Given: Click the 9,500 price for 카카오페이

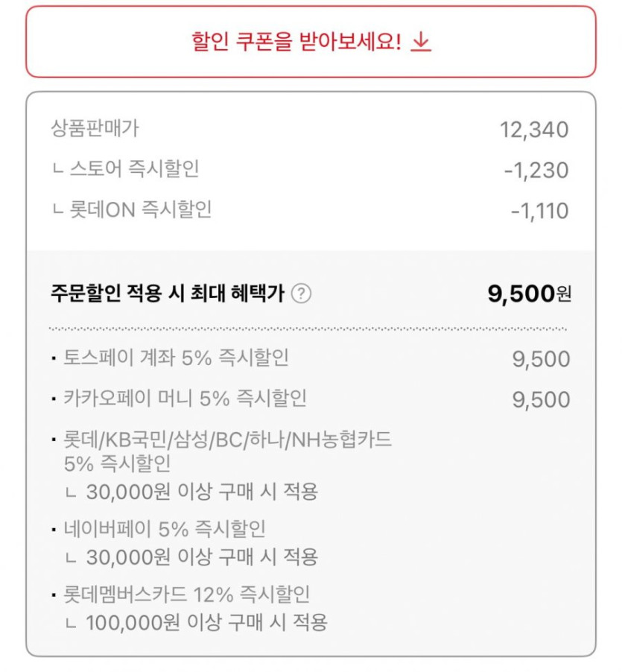Looking at the screenshot, I should coord(541,399).
